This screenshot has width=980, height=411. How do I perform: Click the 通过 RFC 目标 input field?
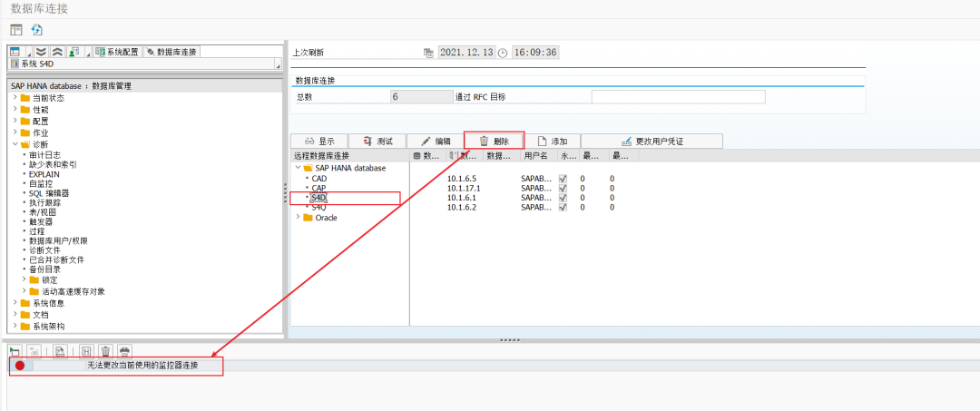point(678,97)
